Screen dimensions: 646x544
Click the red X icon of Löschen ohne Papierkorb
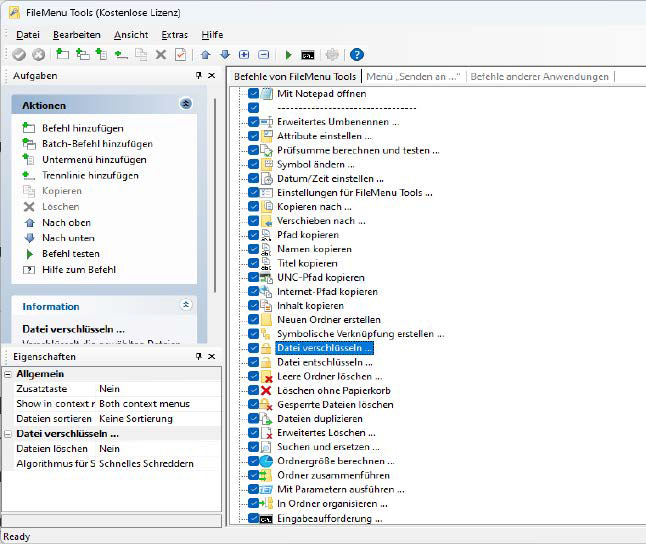(266, 390)
